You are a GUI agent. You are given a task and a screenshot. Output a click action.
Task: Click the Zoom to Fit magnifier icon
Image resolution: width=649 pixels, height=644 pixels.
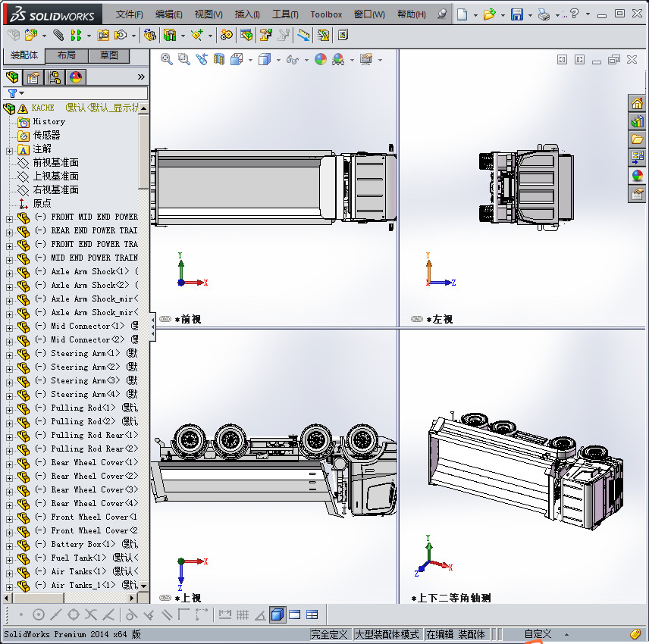click(x=166, y=59)
